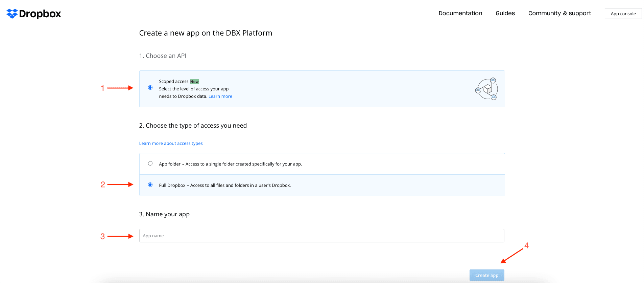Viewport: 644px width, 283px height.
Task: Click '1. Choose an API' heading
Action: tap(163, 56)
